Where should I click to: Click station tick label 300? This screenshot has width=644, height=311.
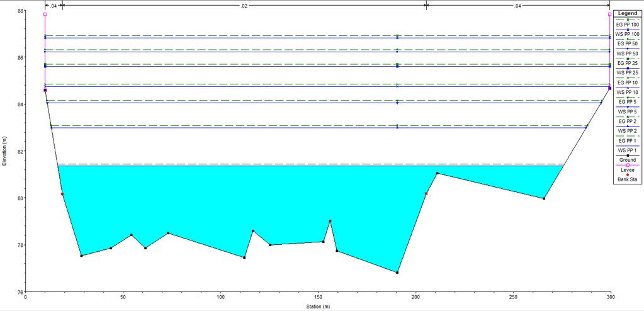tap(611, 297)
